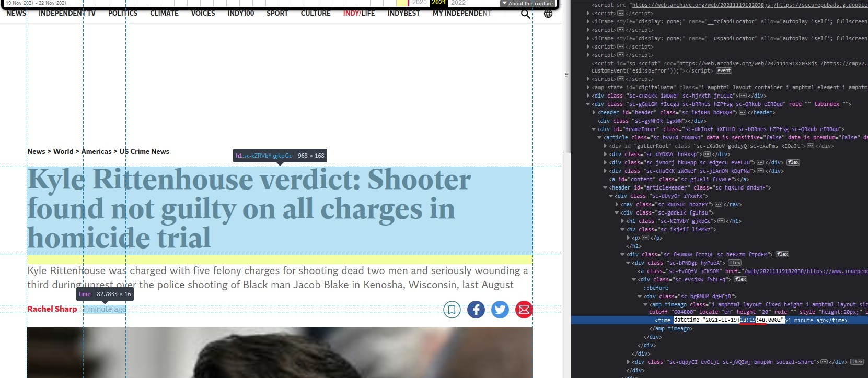The width and height of the screenshot is (868, 378).
Task: Click the ellipsis badge in the gutterRoot div
Action: click(x=811, y=146)
